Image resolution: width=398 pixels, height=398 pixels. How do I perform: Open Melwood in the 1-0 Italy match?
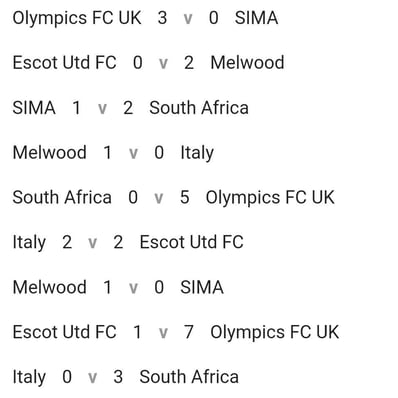pos(49,152)
